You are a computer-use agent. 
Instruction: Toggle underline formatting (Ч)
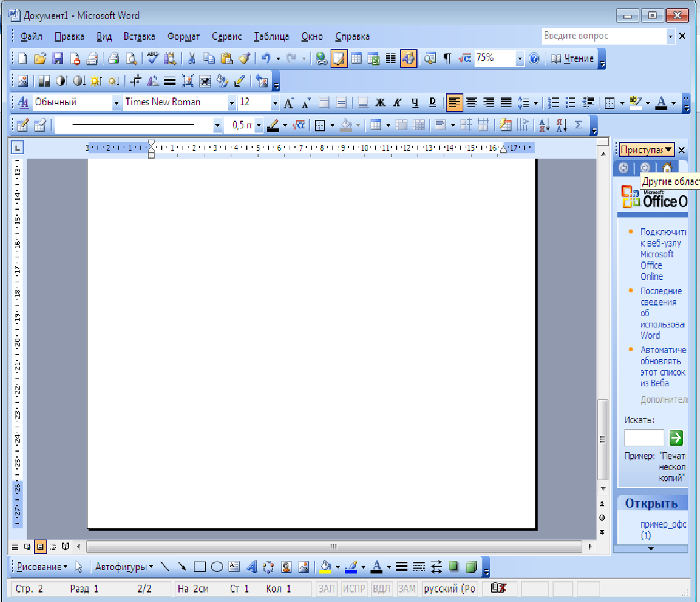coord(415,103)
